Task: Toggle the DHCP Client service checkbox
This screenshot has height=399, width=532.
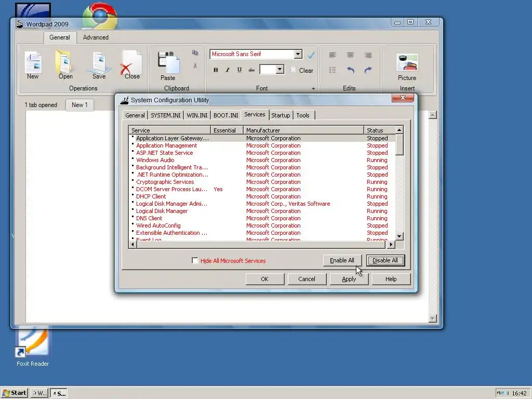Action: click(x=132, y=195)
